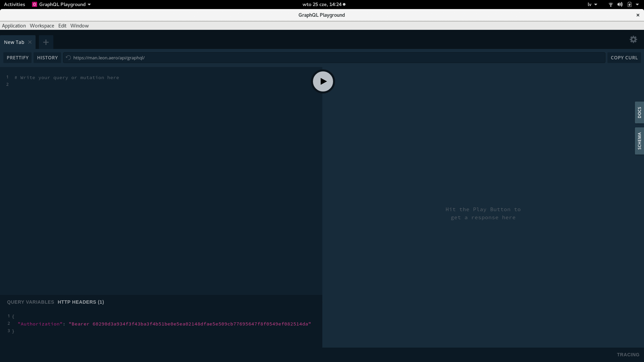Viewport: 644px width, 362px height.
Task: Click the Wi-Fi icon in system tray
Action: click(x=610, y=4)
